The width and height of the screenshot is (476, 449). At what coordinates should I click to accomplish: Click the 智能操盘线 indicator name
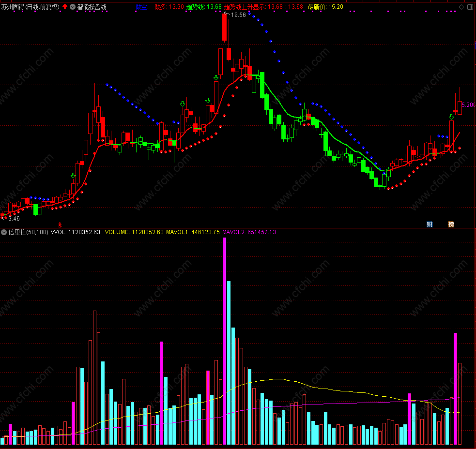[92, 7]
